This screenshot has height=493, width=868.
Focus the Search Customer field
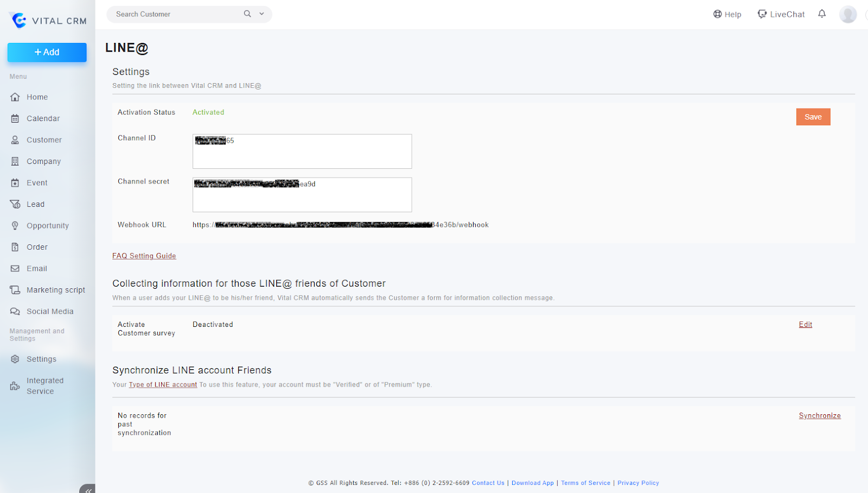pos(176,14)
